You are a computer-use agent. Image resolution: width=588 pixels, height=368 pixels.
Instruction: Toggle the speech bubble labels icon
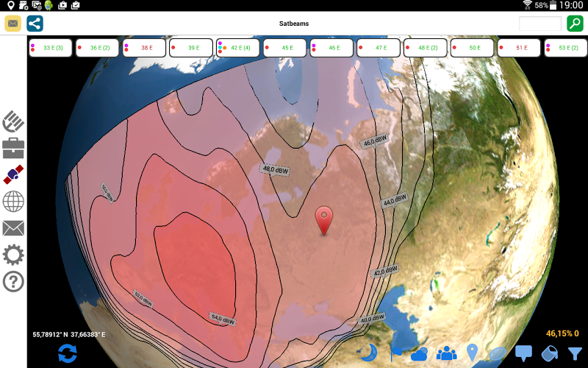[x=523, y=353]
